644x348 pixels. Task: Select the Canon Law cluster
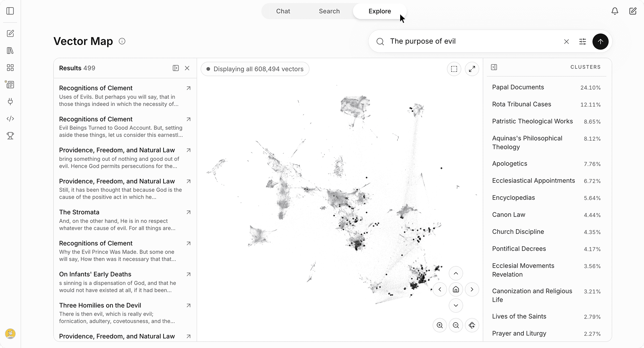tap(546, 215)
